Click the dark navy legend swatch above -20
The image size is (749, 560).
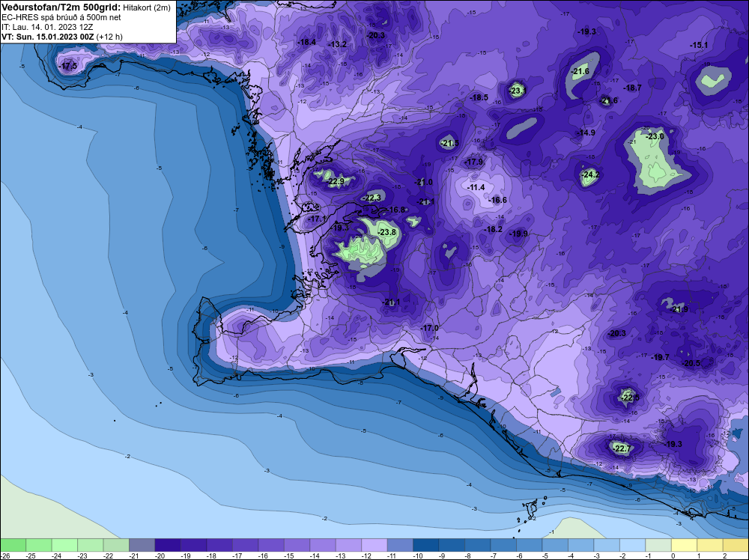tap(168, 545)
